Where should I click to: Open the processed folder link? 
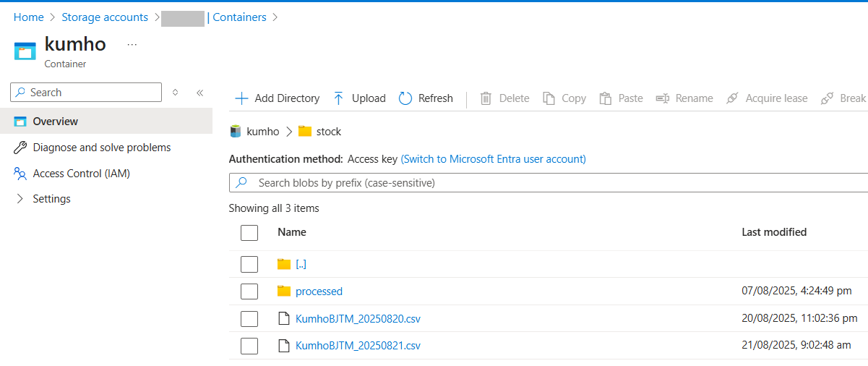pyautogui.click(x=319, y=291)
